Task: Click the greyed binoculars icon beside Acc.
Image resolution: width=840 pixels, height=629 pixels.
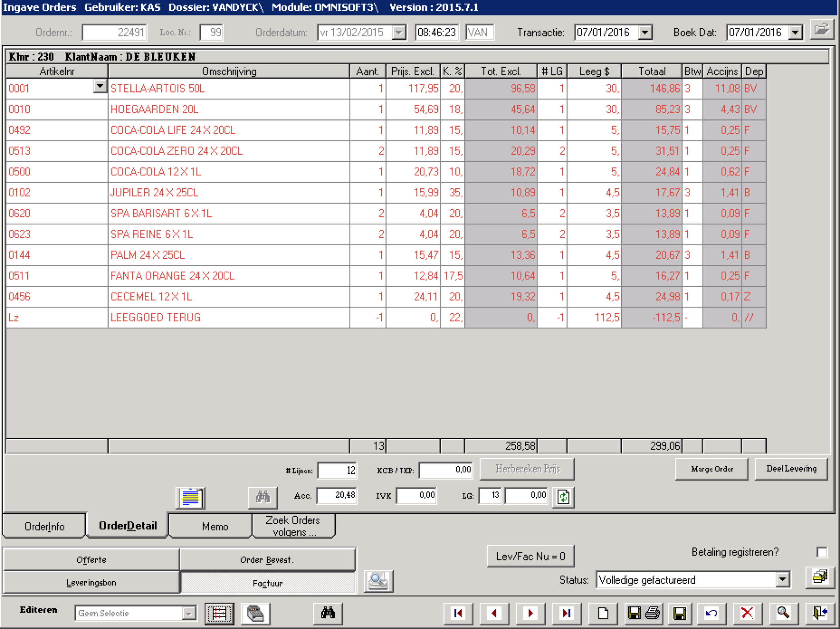Action: point(263,498)
